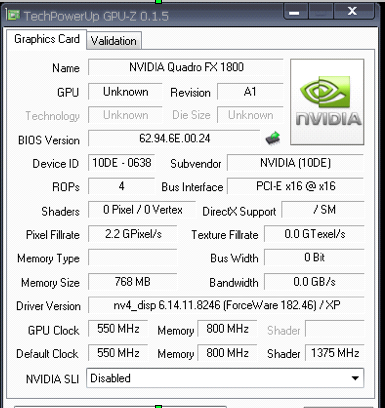Click the Bus Interface field PCI-E x16 @ x16
The width and height of the screenshot is (385, 408).
295,186
